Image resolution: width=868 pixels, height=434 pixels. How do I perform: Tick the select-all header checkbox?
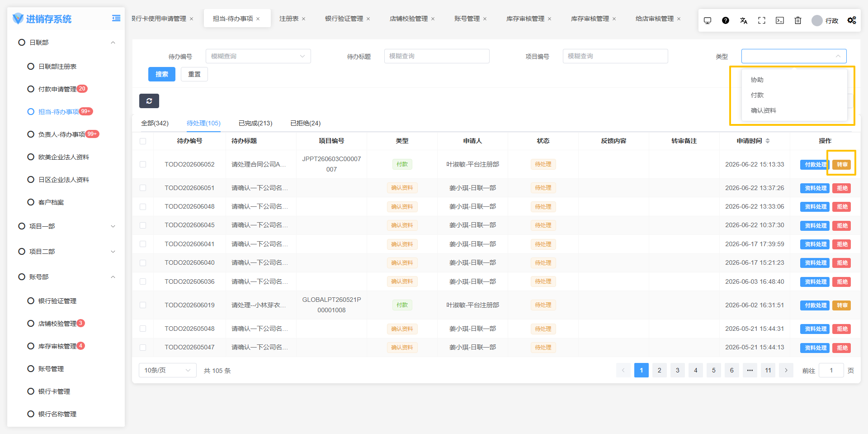pyautogui.click(x=143, y=141)
